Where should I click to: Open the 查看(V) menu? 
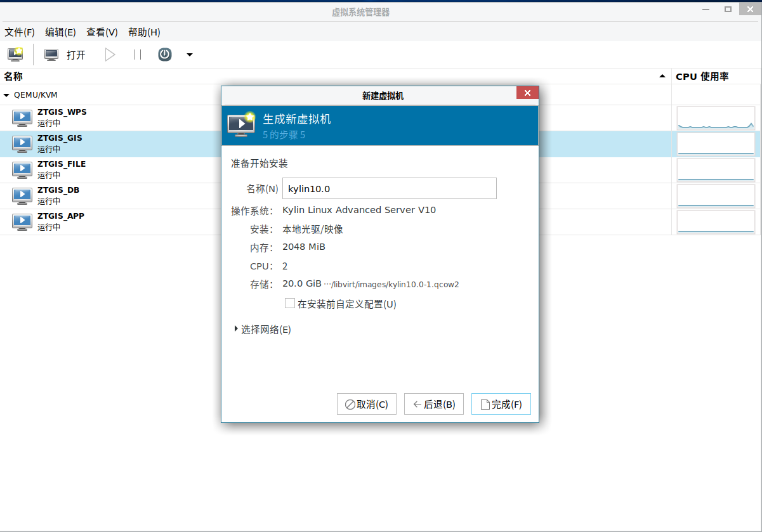[102, 32]
